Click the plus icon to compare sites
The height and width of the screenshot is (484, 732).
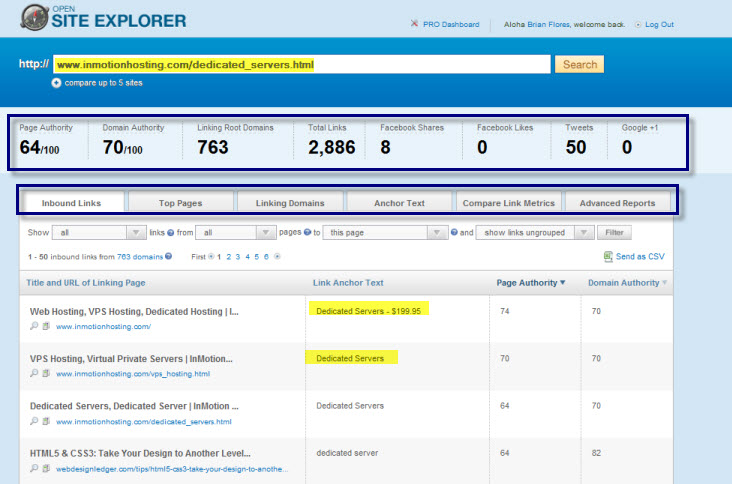click(x=56, y=83)
